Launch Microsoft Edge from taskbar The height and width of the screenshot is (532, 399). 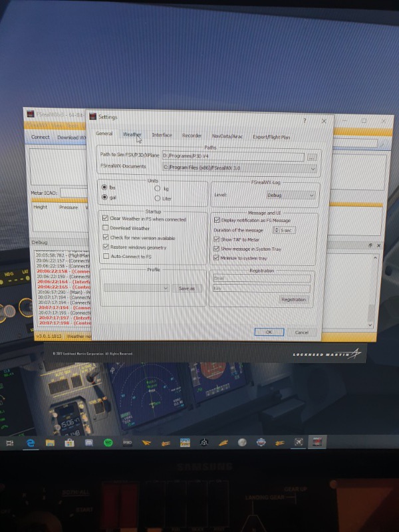pyautogui.click(x=31, y=443)
